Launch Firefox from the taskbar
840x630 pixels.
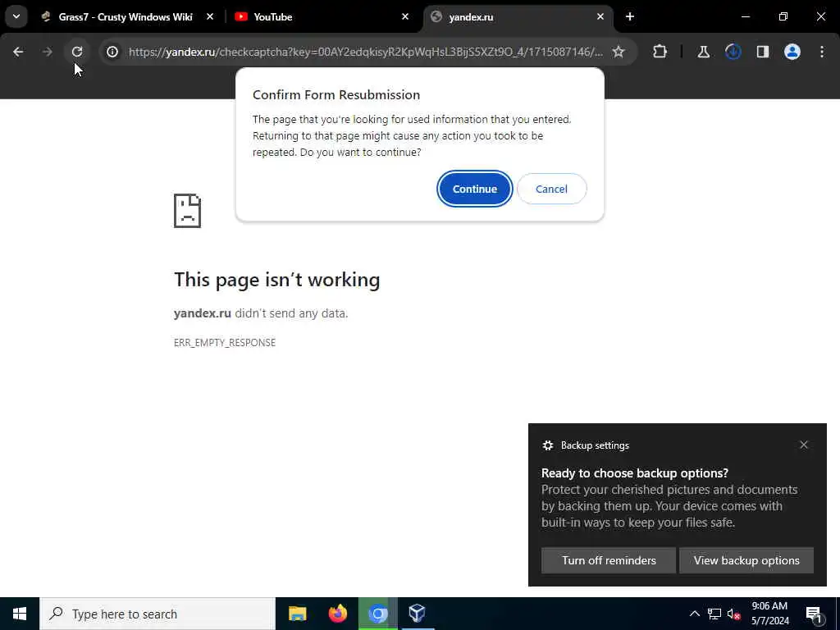[x=337, y=614]
